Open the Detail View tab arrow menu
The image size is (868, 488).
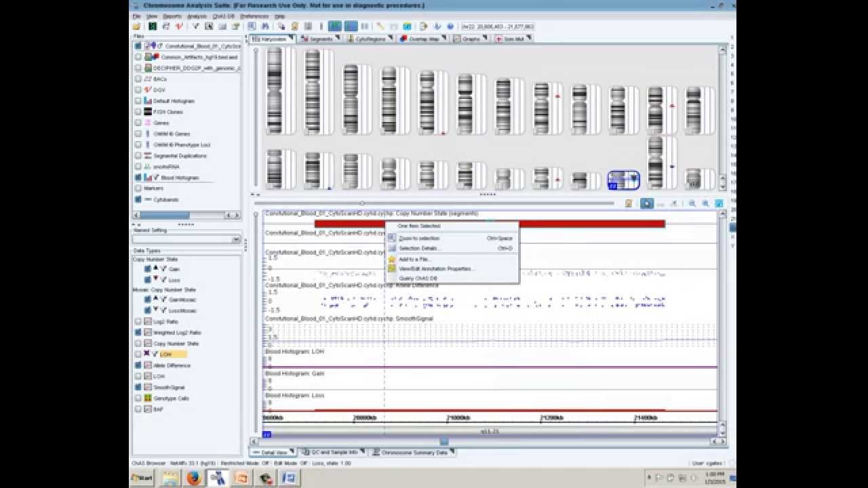[293, 452]
